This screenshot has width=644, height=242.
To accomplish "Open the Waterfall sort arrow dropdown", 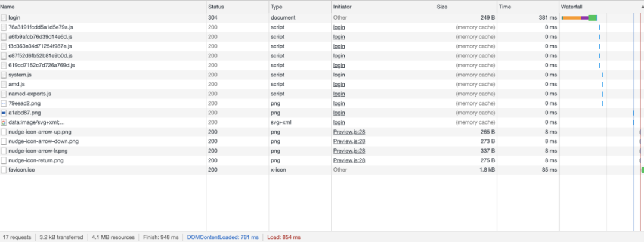I will (642, 7).
